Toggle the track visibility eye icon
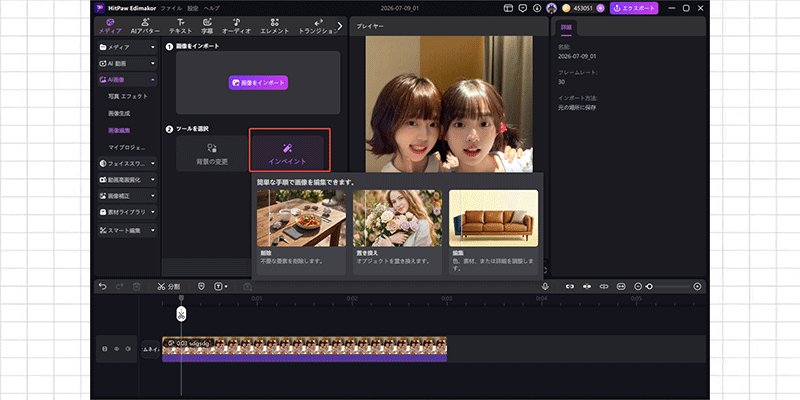 116,349
